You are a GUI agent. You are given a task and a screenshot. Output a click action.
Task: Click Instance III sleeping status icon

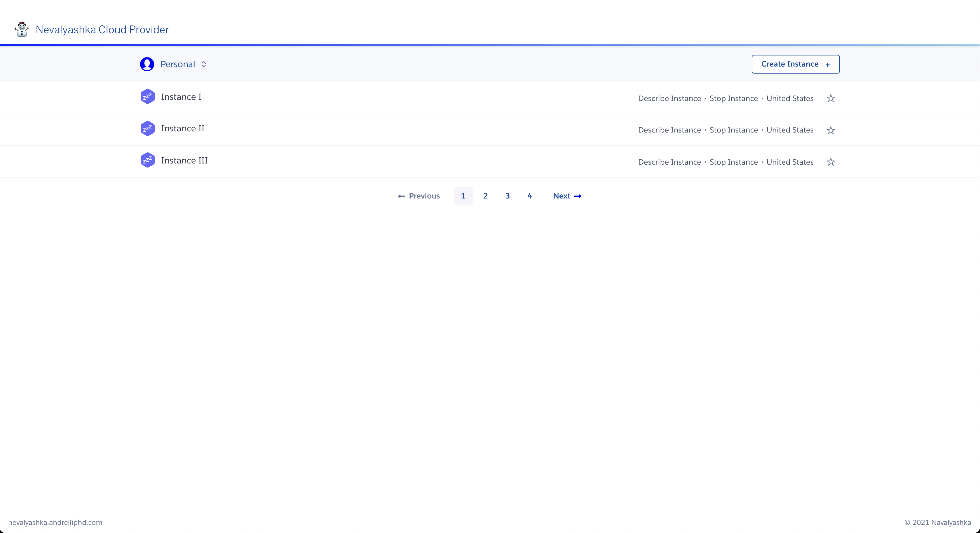click(148, 160)
